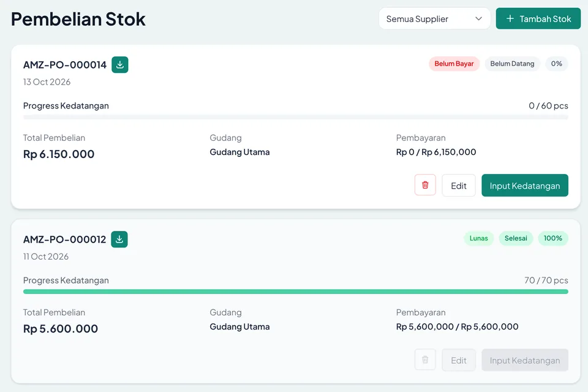The height and width of the screenshot is (392, 588).
Task: Select the order number AMZ-PO-000012
Action: pyautogui.click(x=64, y=239)
